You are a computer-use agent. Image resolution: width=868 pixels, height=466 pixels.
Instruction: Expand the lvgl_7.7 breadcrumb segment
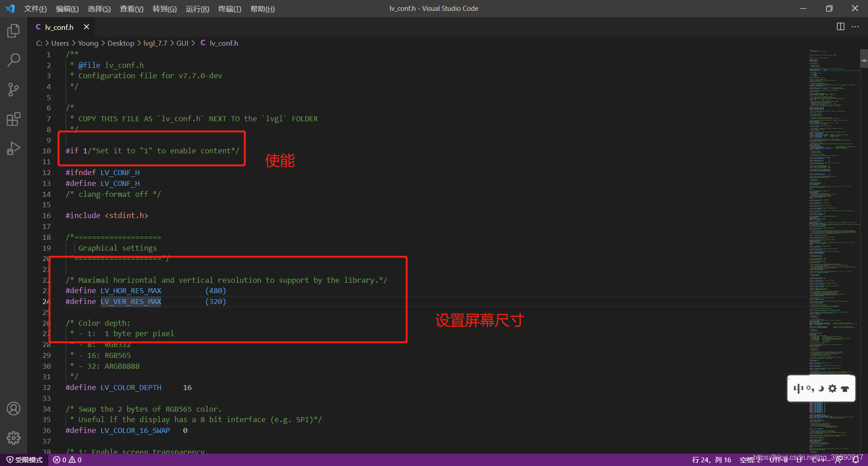[x=155, y=43]
